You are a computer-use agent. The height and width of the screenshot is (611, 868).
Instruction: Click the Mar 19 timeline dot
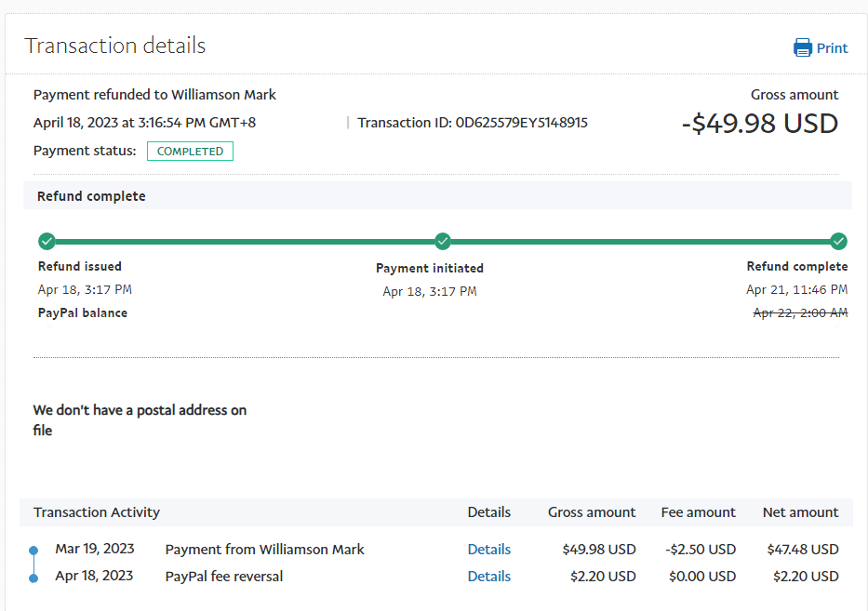[34, 550]
